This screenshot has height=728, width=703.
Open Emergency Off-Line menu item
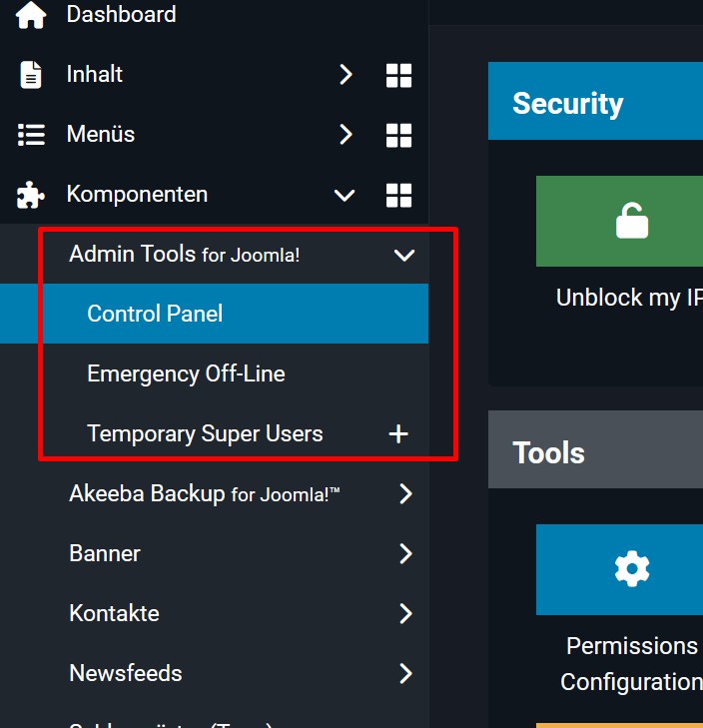pos(186,373)
